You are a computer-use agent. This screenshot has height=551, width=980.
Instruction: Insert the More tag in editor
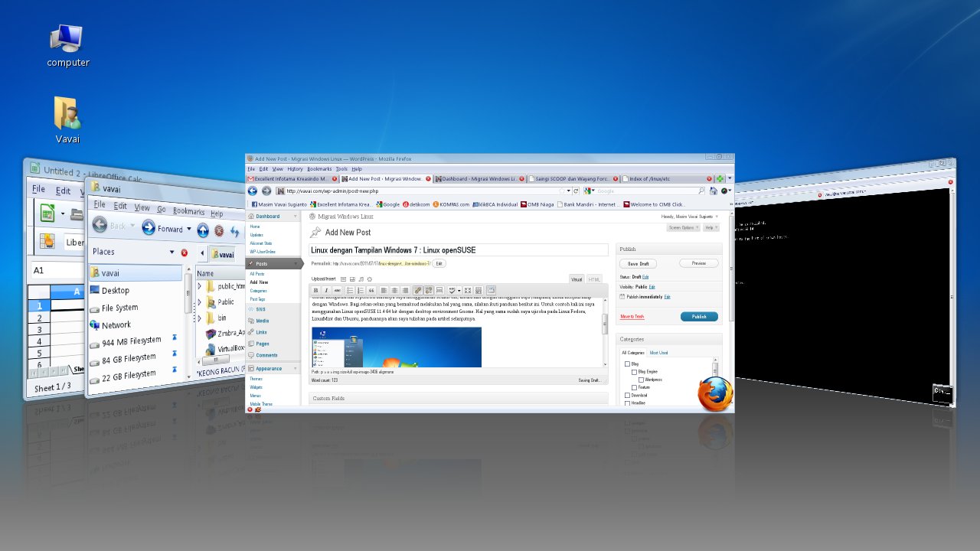439,291
